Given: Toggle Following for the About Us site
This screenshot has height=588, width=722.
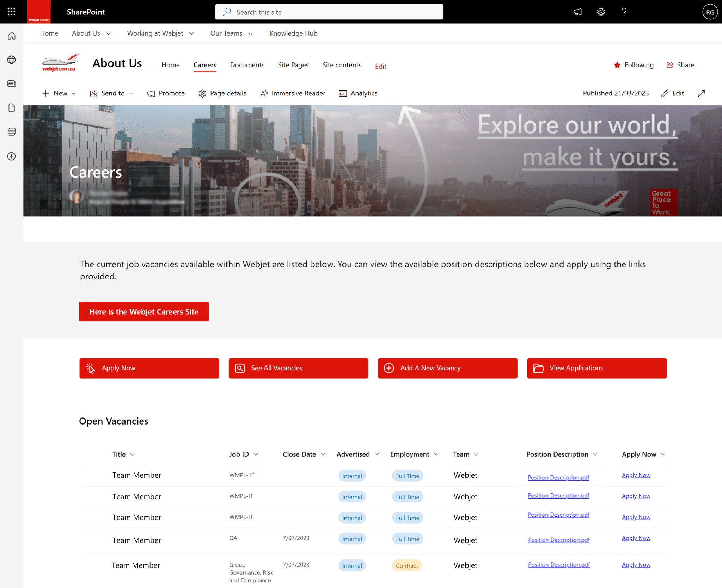Looking at the screenshot, I should click(634, 65).
